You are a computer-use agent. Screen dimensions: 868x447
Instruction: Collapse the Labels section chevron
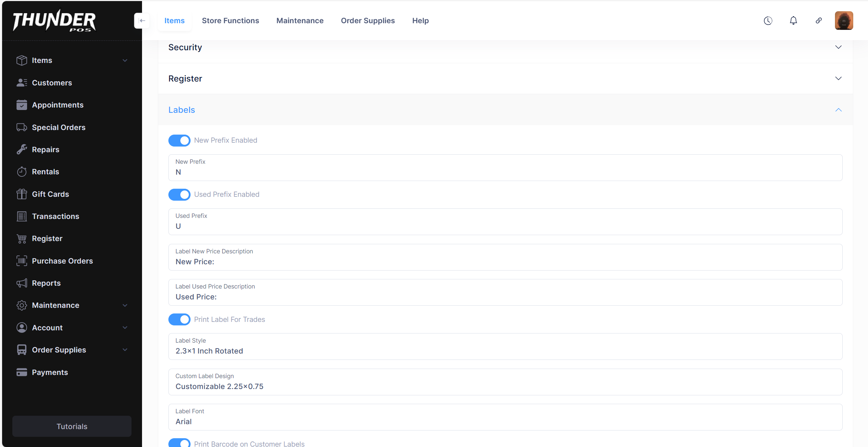pos(838,110)
